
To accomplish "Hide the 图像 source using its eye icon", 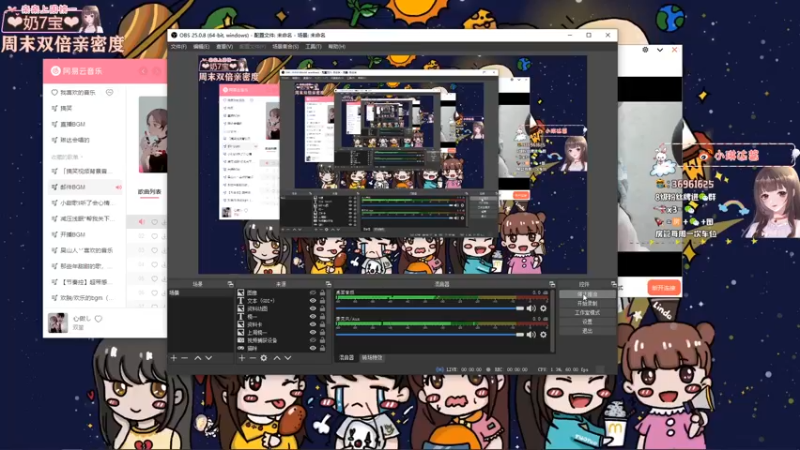I will tap(313, 293).
